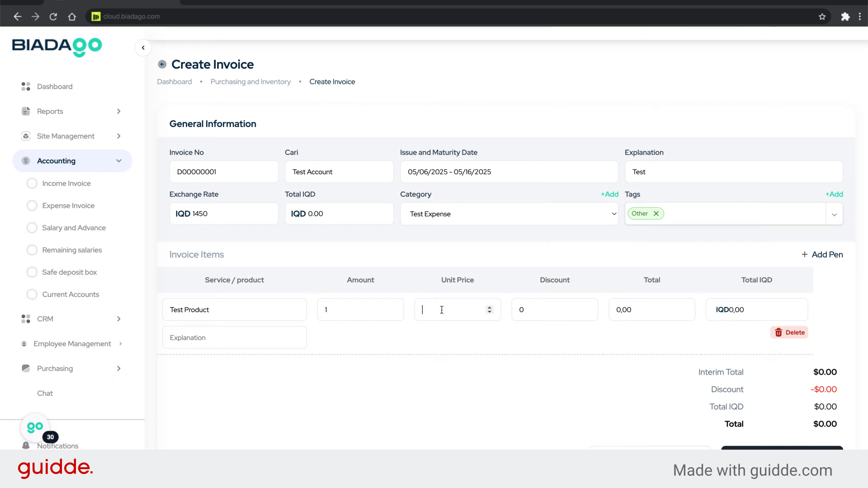Click the +Add link next to Category

(609, 194)
